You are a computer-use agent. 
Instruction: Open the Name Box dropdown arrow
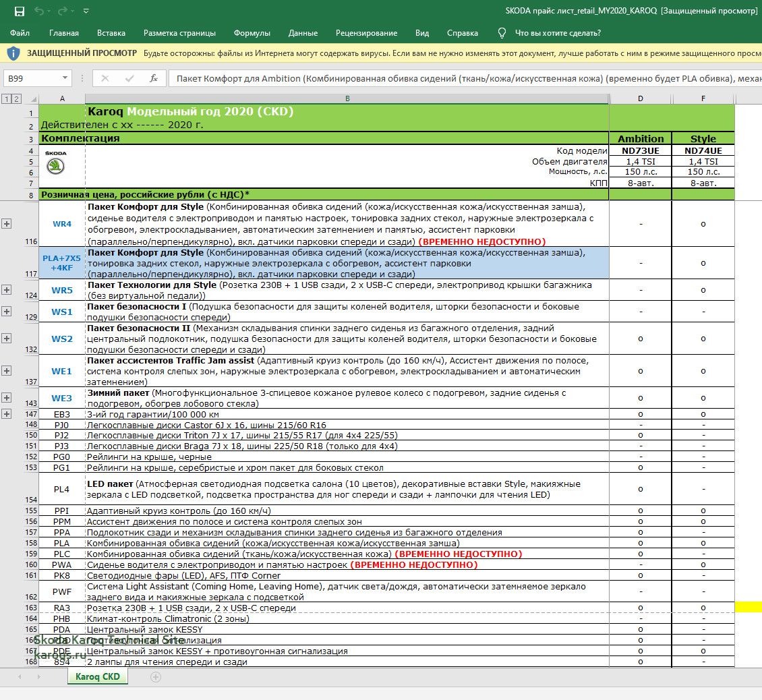coord(65,78)
